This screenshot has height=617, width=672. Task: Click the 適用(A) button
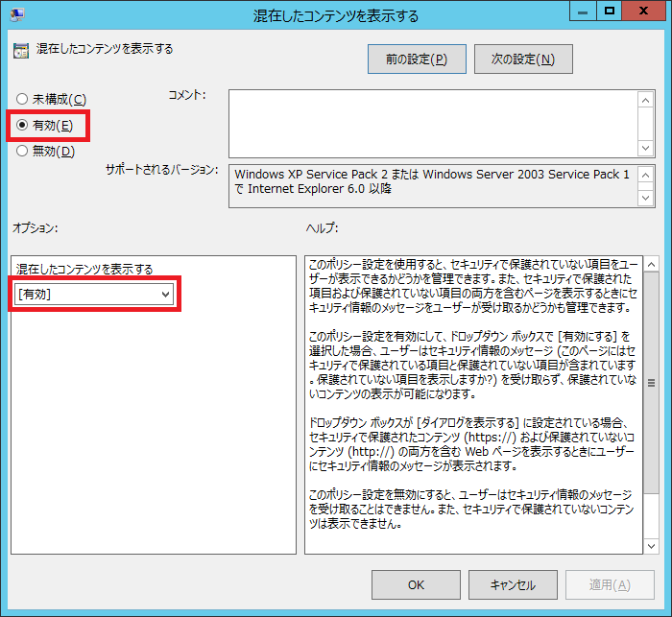tap(610, 585)
